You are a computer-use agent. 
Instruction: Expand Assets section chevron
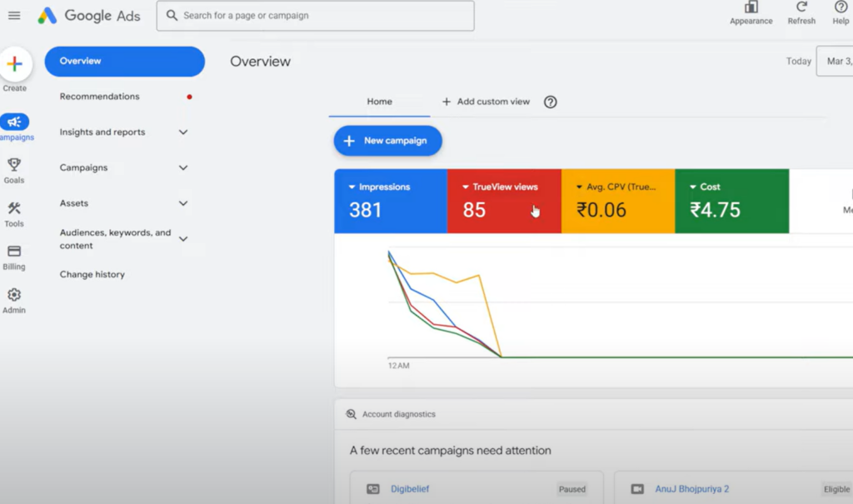[183, 203]
